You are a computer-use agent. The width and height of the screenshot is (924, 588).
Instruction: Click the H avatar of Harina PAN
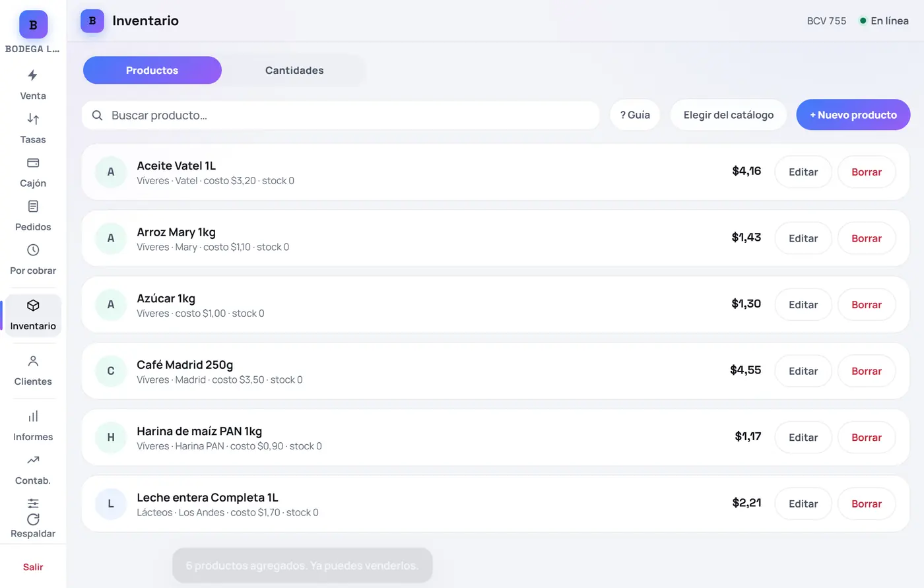click(x=111, y=438)
